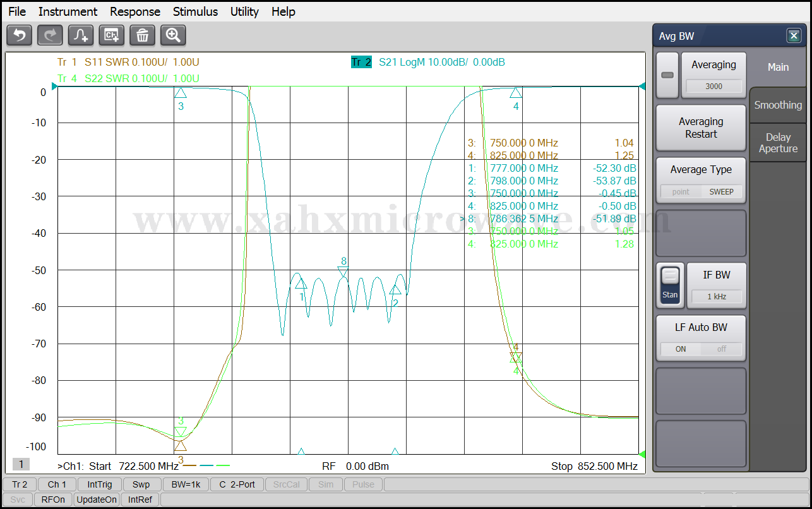
Task: Toggle the RFOn status button
Action: pyautogui.click(x=53, y=500)
